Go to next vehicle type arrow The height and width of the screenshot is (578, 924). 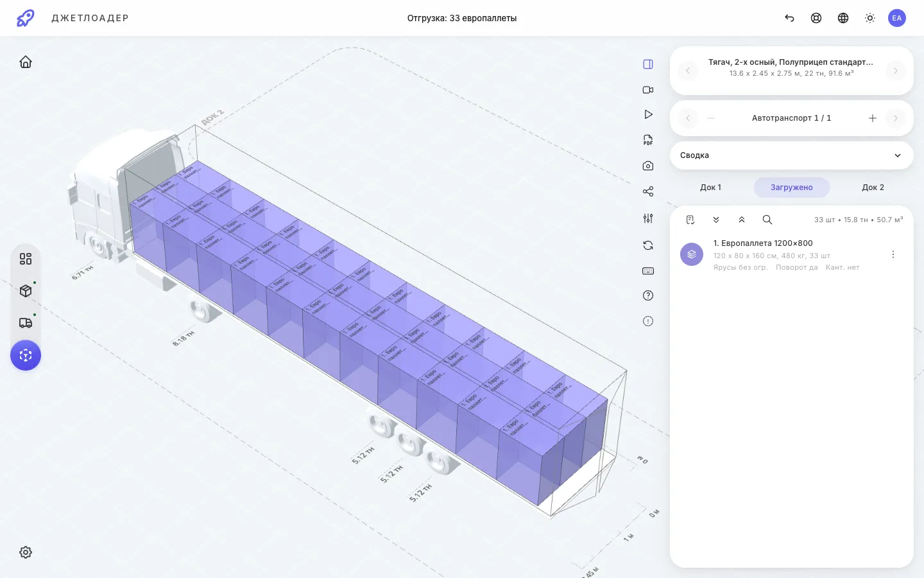tap(896, 71)
